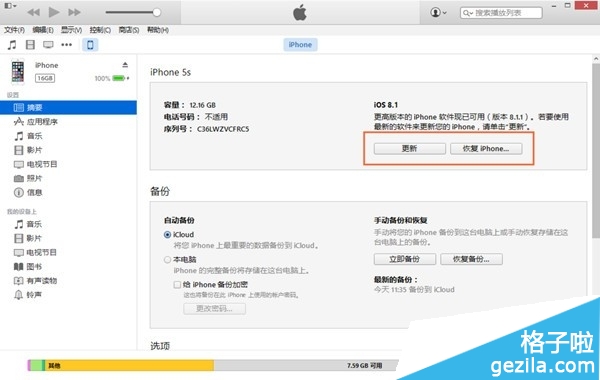Click the rewind playback button
This screenshot has height=380, width=600.
coord(34,12)
